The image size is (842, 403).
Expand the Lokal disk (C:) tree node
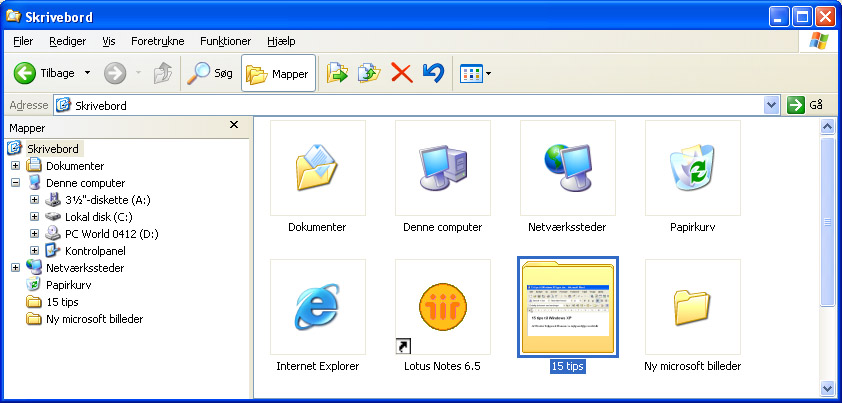click(34, 217)
